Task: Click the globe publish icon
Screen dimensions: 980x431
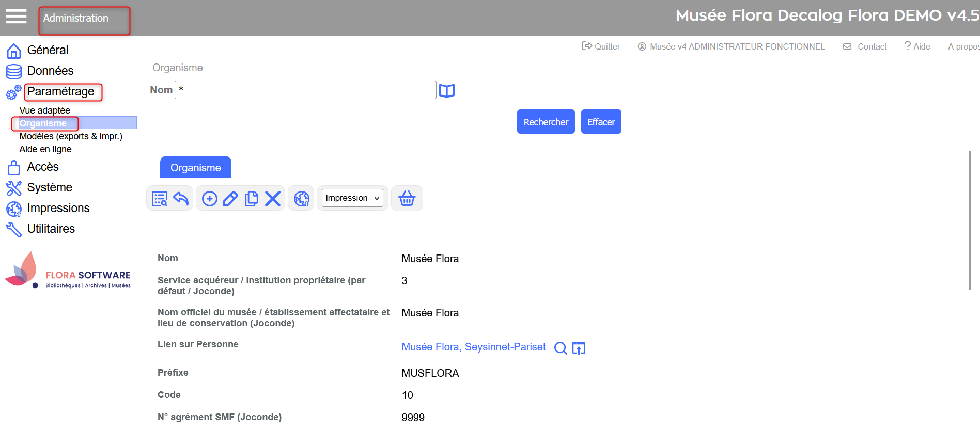Action: coord(301,199)
